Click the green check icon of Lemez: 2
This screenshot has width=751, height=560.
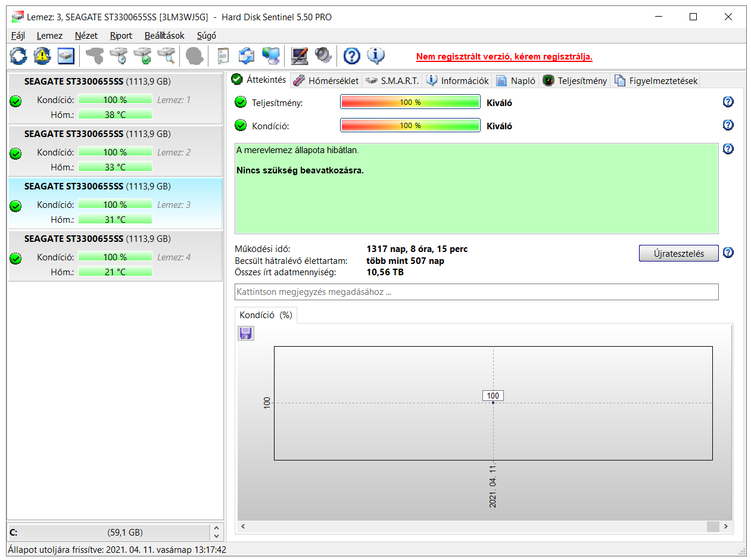click(x=16, y=154)
